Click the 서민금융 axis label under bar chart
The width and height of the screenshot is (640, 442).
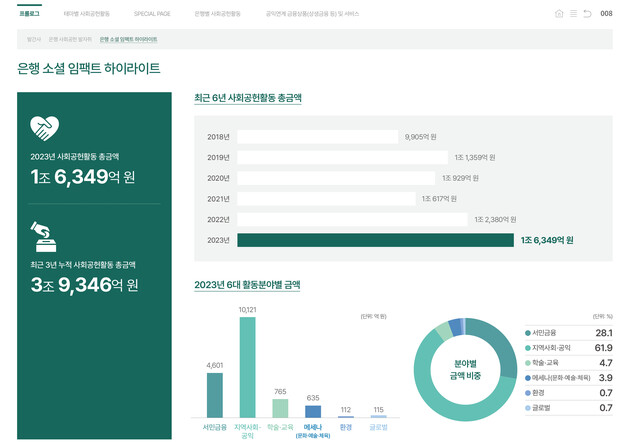215,427
